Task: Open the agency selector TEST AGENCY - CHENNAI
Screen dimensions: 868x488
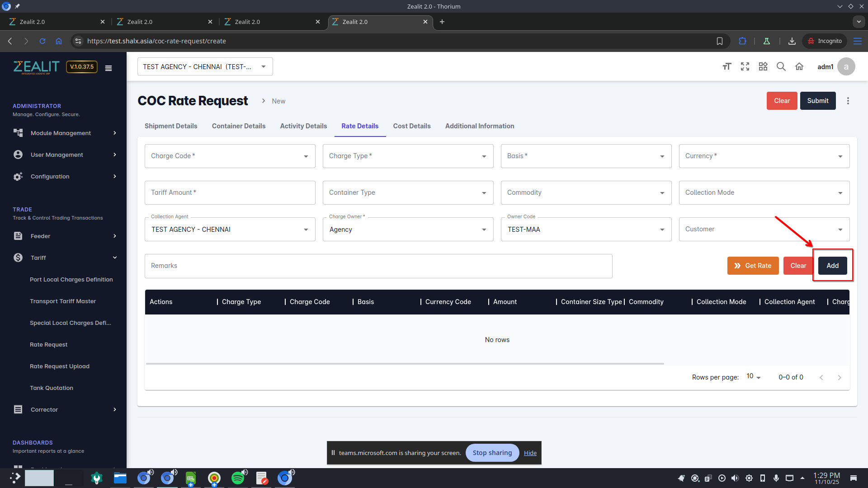Action: click(205, 67)
